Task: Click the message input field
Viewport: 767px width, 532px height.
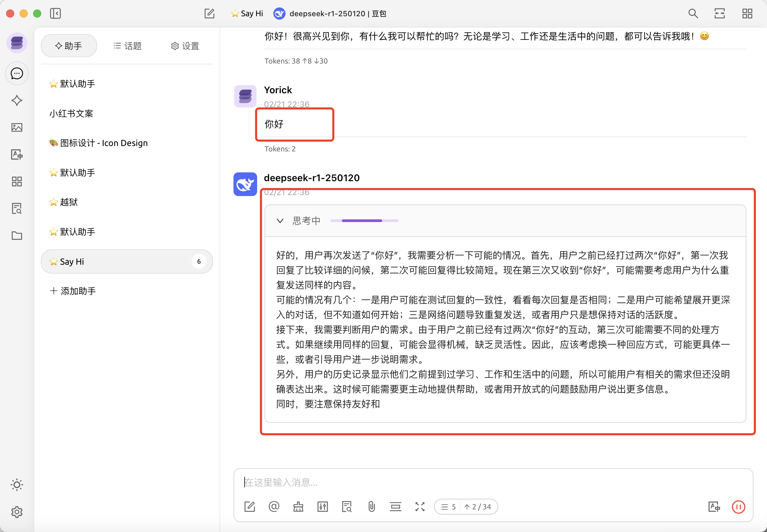Action: click(x=493, y=482)
